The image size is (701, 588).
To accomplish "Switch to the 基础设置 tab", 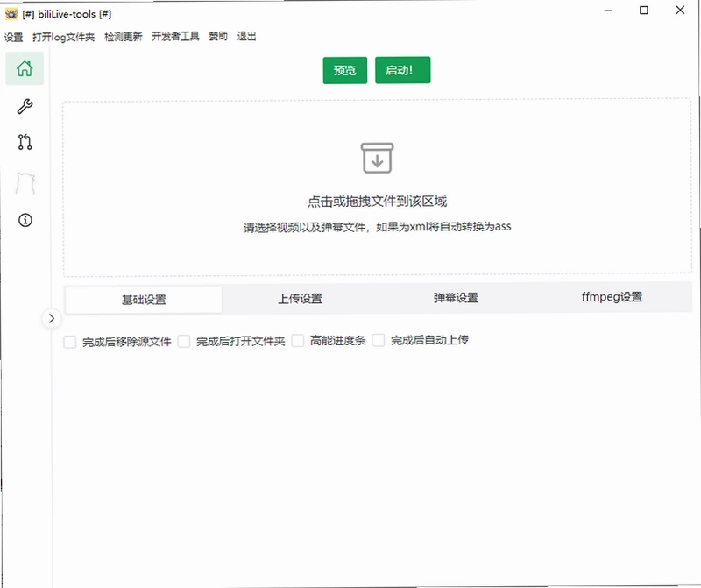I will point(144,300).
